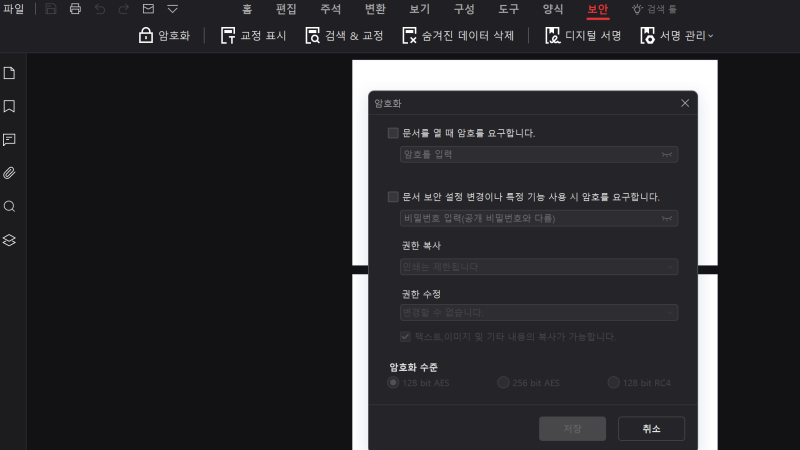The image size is (800, 450).
Task: Open the 권한 수정 changes dropdown
Action: pyautogui.click(x=539, y=312)
